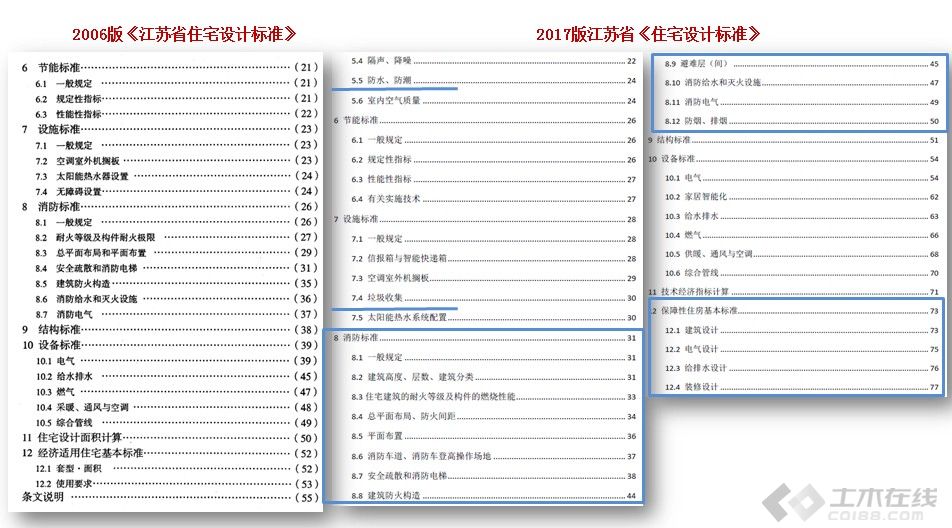Click '8.7 消防电气' in 2006 contents
This screenshot has width=952, height=528.
[64, 314]
